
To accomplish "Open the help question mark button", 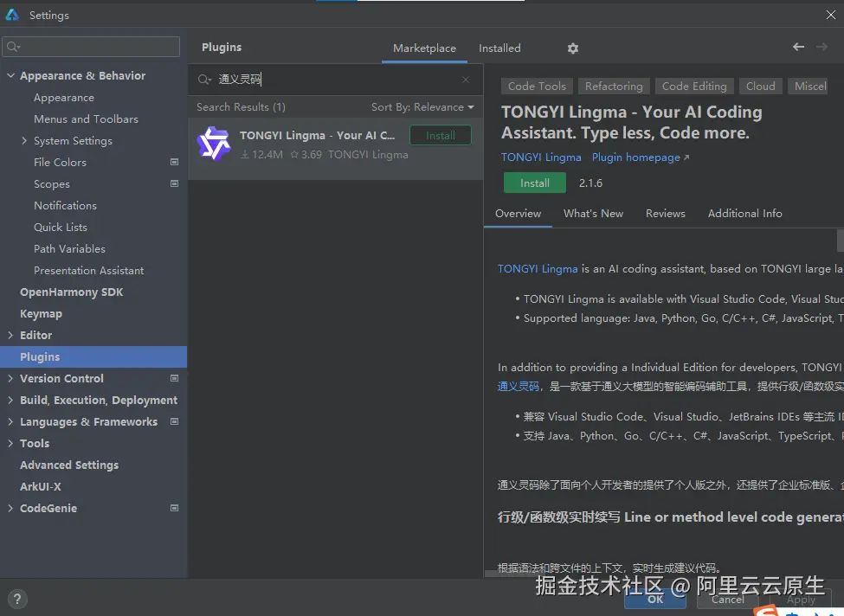I will [x=17, y=599].
